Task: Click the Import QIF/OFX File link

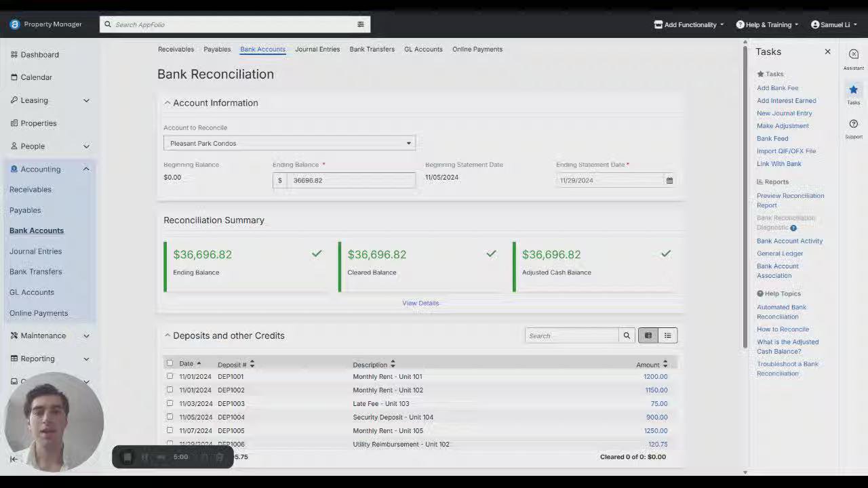Action: pos(787,151)
